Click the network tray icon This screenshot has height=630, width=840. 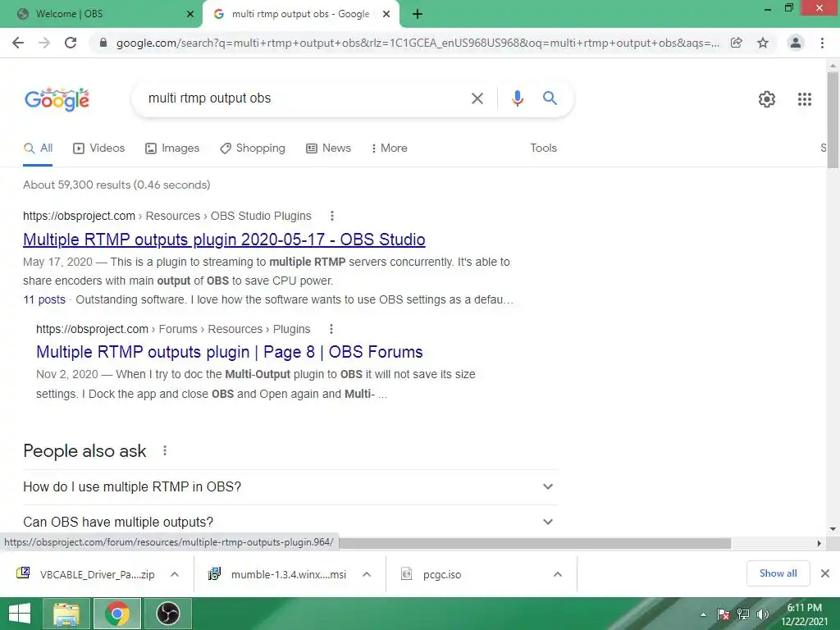(x=743, y=614)
